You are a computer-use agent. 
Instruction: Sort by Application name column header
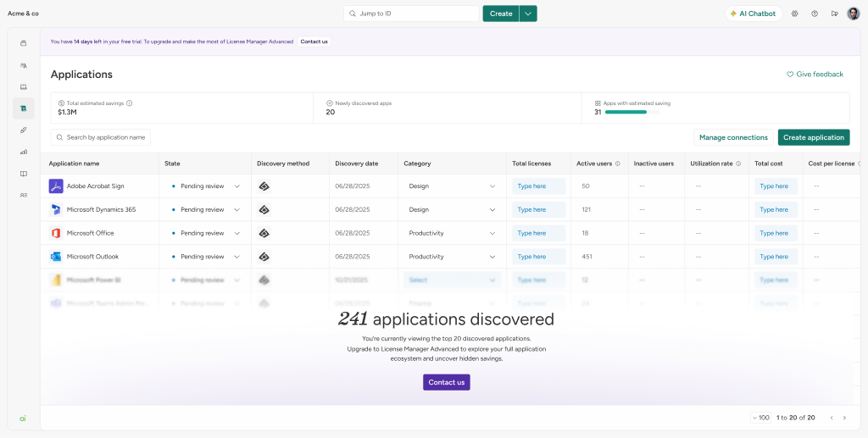pos(75,164)
